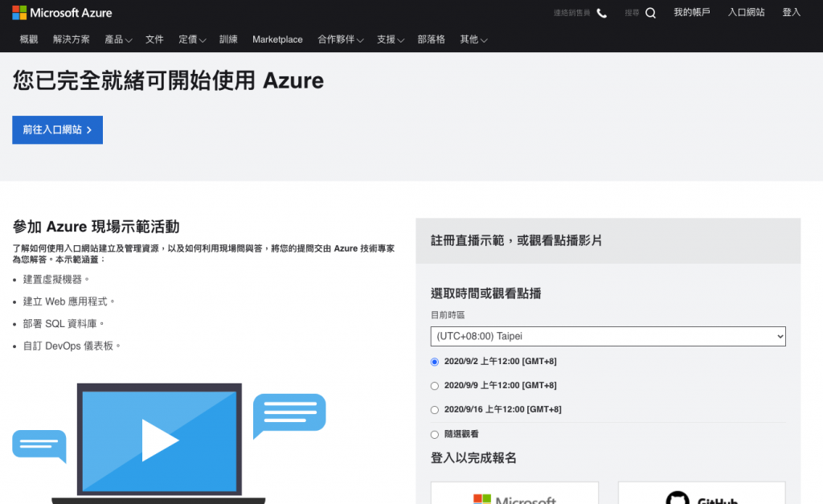Open the 訓練 nav item
Screen dimensions: 823x504
(228, 39)
